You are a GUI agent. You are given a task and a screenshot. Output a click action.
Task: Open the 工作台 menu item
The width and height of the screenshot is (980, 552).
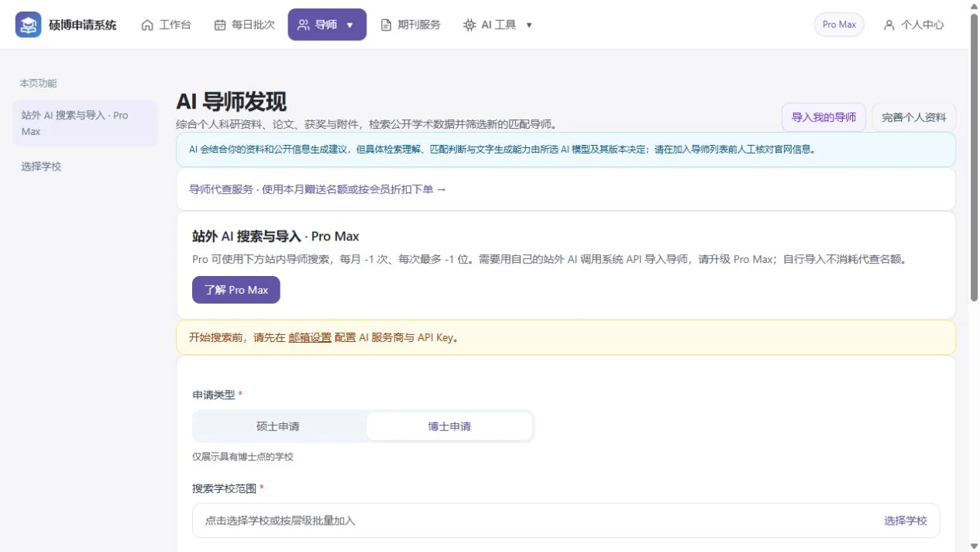167,25
